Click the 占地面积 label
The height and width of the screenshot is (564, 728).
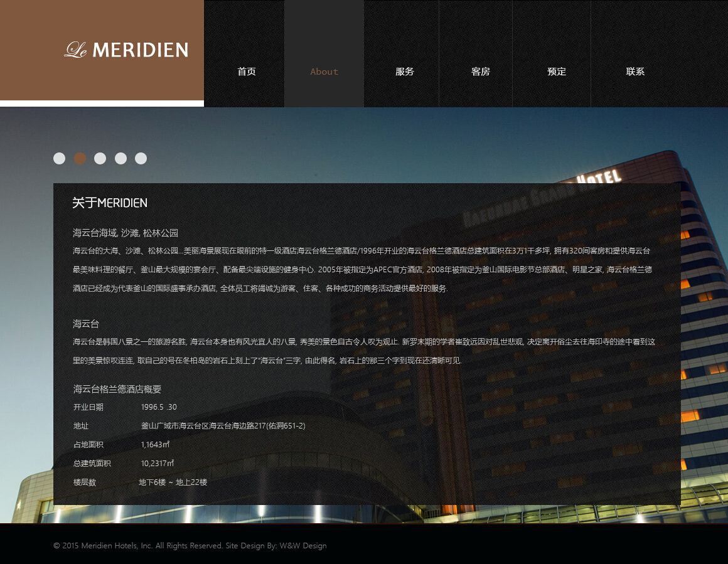point(88,445)
